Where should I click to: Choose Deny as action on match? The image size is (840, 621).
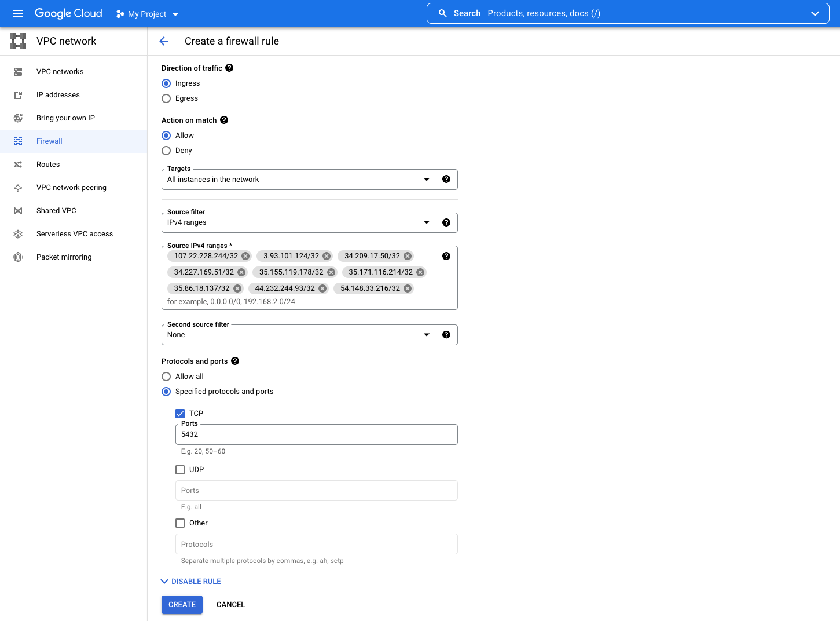tap(166, 150)
